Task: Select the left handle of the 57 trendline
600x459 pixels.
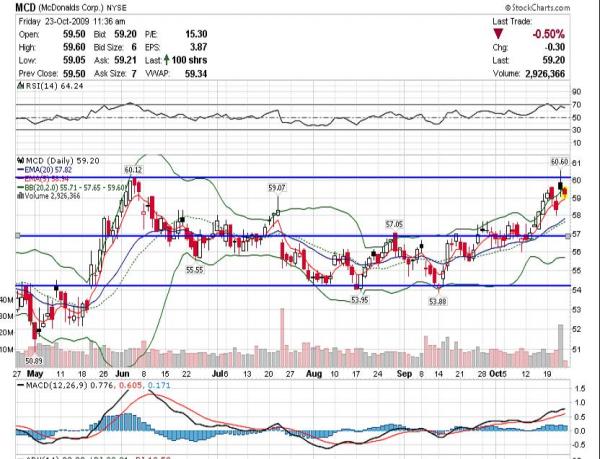Action: (x=18, y=236)
